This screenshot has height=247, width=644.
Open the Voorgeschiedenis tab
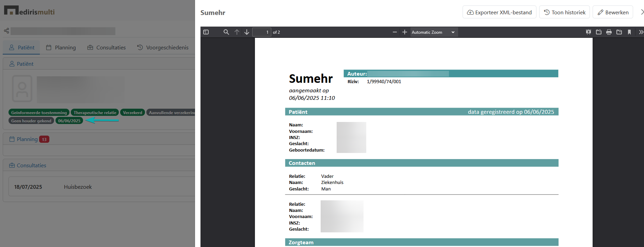tap(163, 47)
